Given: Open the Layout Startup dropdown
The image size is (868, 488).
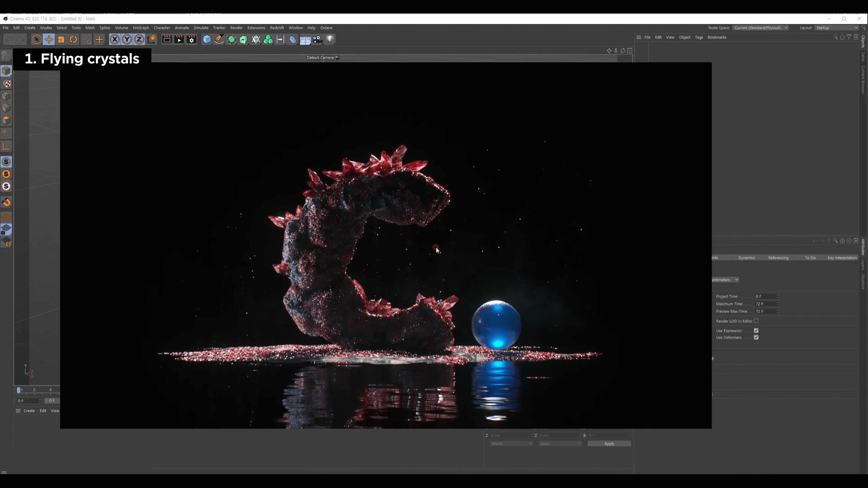Looking at the screenshot, I should [x=836, y=28].
